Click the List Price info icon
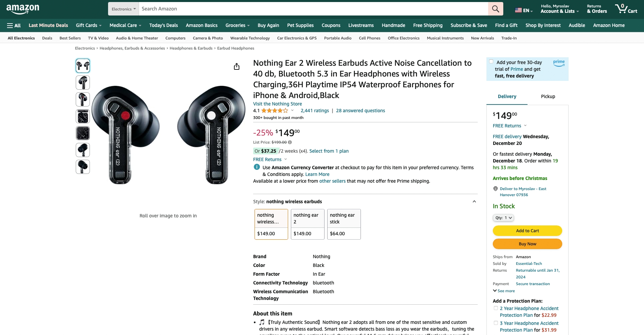 coord(290,142)
